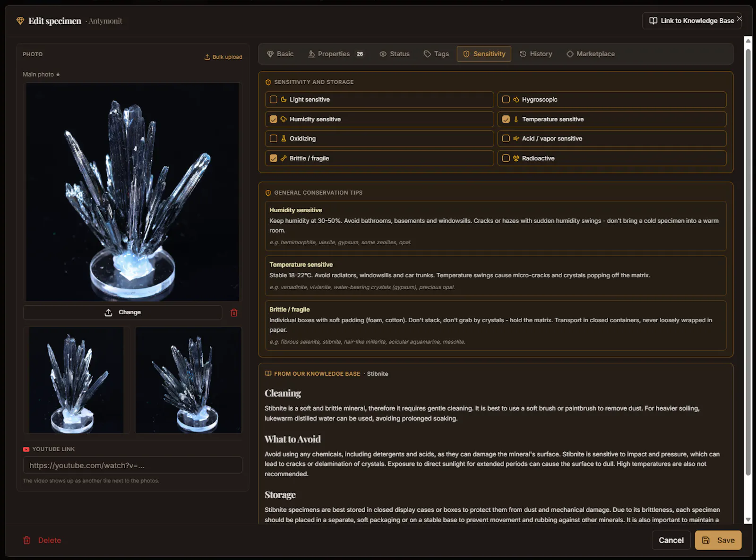
Task: Uncheck the Temperature sensitive checkbox
Action: (506, 119)
